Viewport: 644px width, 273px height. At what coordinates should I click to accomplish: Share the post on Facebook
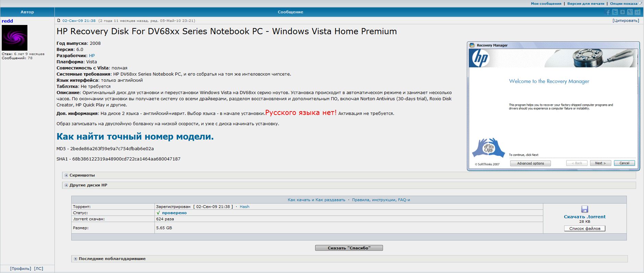608,12
